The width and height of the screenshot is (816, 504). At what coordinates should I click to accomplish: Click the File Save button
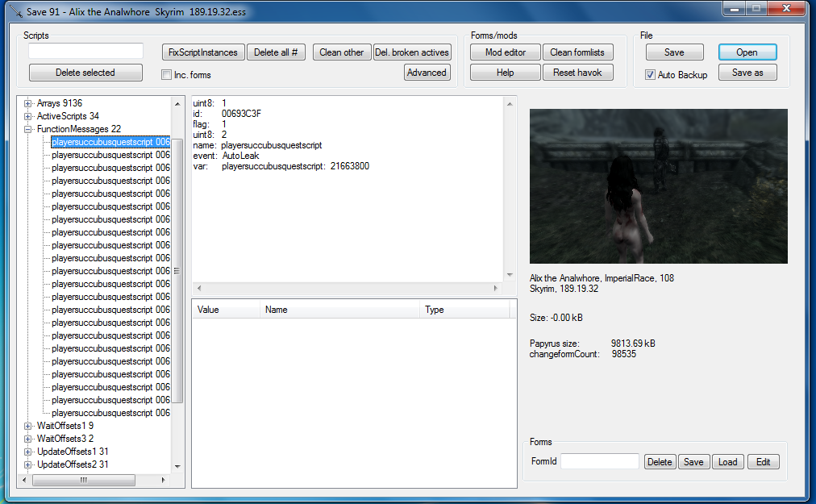[x=674, y=52]
